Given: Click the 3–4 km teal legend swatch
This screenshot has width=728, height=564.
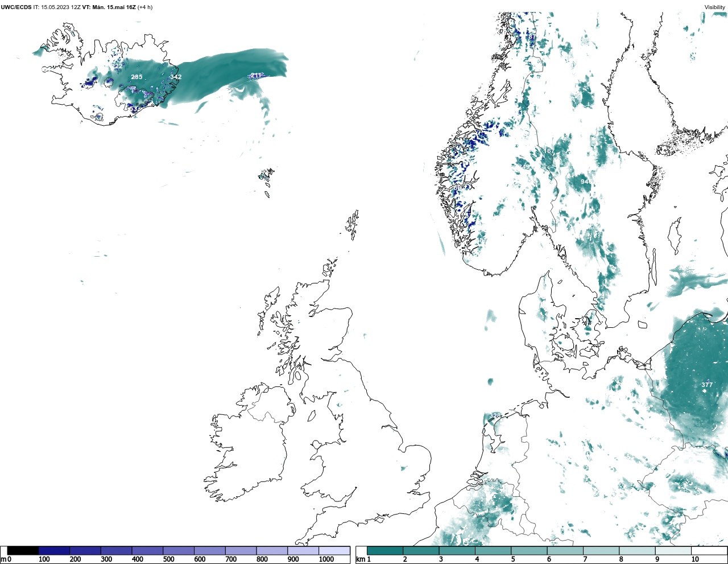Looking at the screenshot, I should click(x=457, y=550).
